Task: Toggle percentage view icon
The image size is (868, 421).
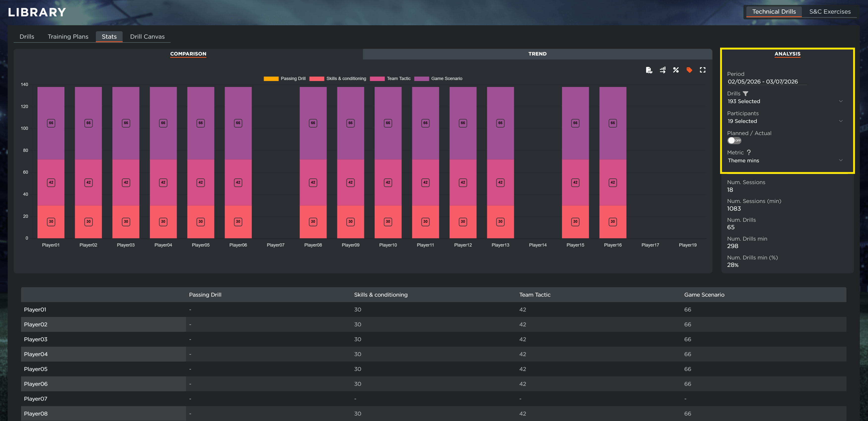Action: [x=676, y=70]
